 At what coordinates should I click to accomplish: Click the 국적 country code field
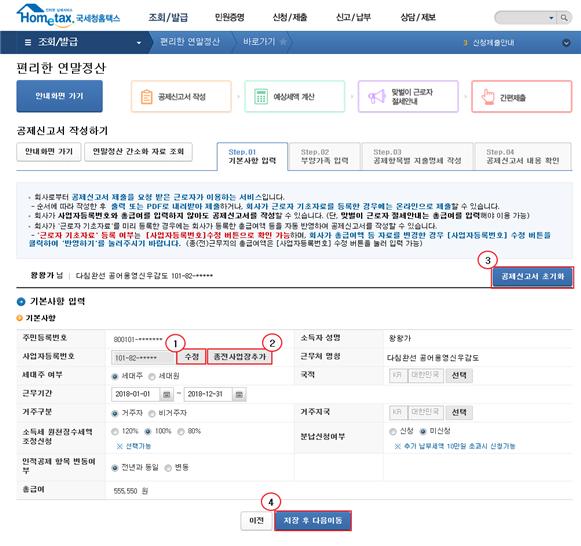(398, 376)
